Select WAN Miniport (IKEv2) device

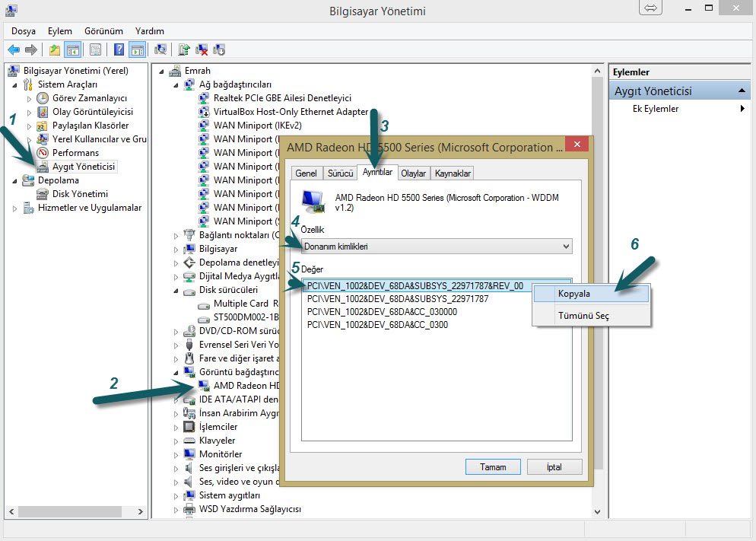click(258, 126)
